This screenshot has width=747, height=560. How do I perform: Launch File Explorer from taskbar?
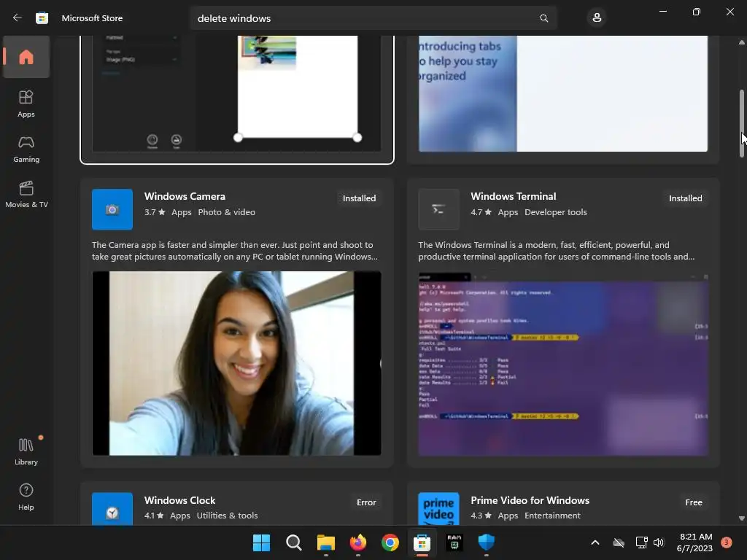(326, 542)
